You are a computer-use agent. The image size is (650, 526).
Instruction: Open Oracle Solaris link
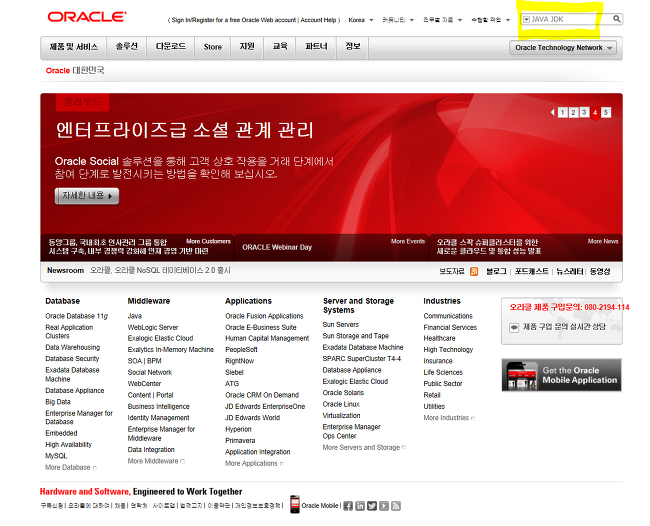coord(343,393)
